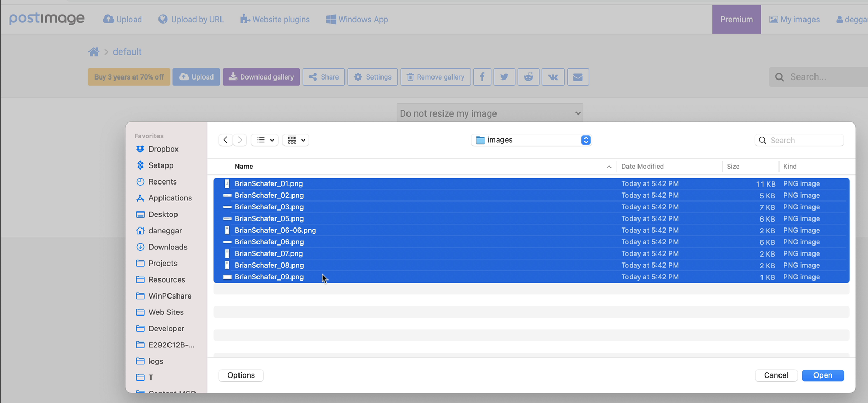Open the image resize option dropdown

490,113
